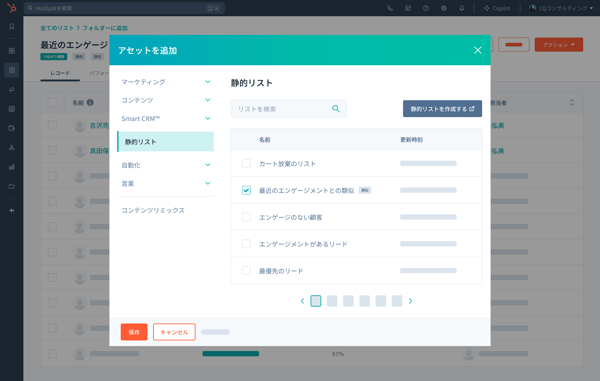Open the CRM contacts icon in the sidebar
This screenshot has width=600, height=381.
point(12,70)
